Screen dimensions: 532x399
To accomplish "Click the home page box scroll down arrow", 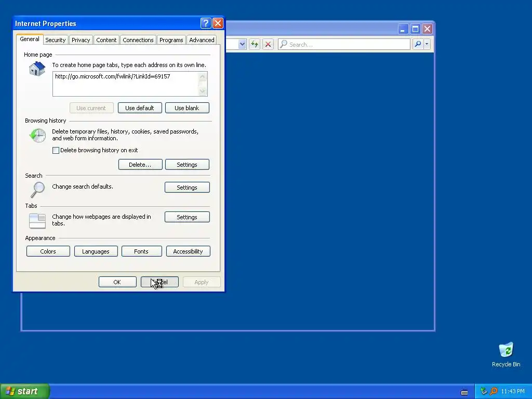I will point(203,91).
